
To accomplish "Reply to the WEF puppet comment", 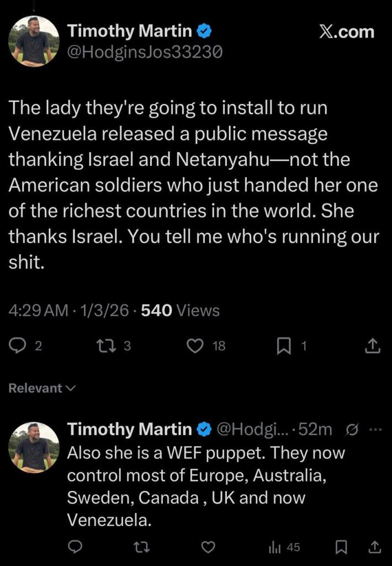I will coord(76,547).
